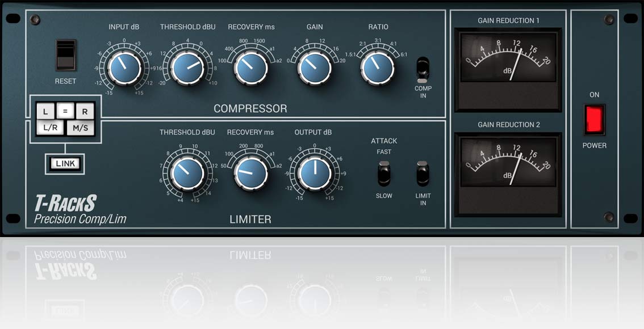Toggle the COMP IN switch
Image resolution: width=644 pixels, height=329 pixels.
pyautogui.click(x=422, y=68)
